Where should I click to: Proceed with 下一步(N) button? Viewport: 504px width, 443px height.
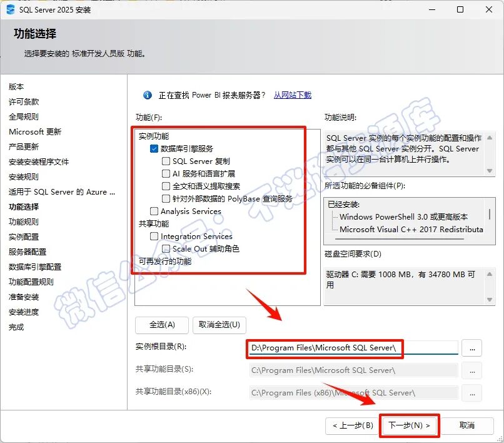[409, 425]
